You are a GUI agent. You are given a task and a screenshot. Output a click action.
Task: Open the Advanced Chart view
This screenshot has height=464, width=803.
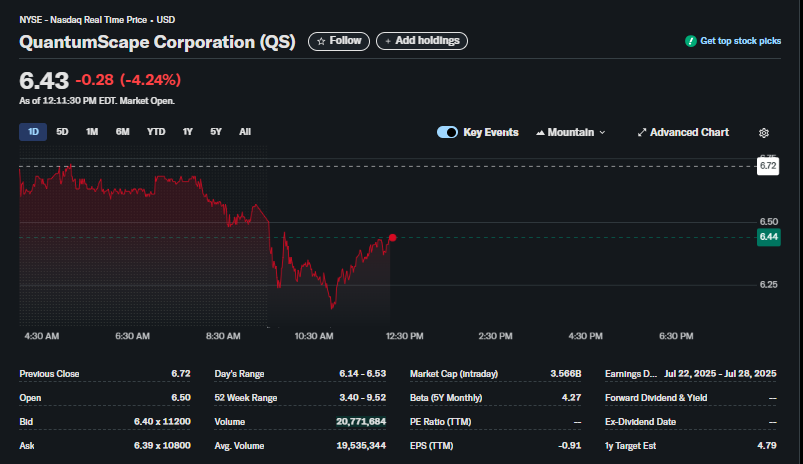683,132
